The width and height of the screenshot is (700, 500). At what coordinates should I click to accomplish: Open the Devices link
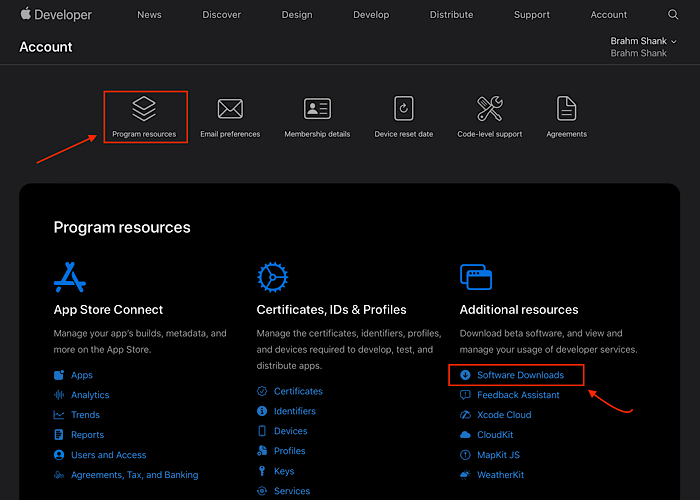291,431
